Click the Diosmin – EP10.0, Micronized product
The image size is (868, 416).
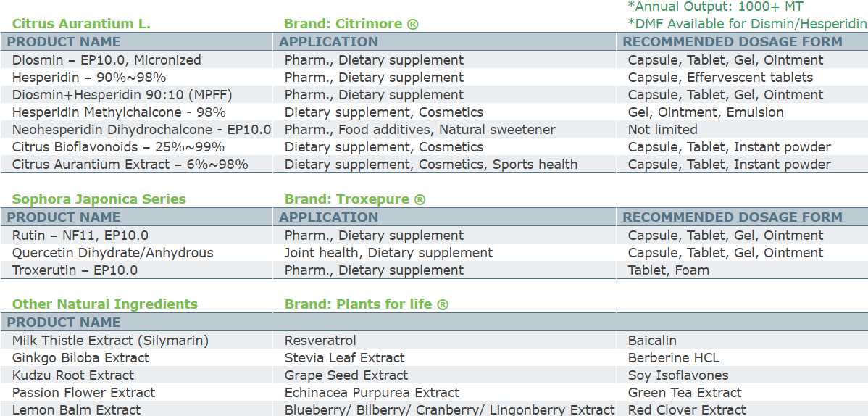pos(107,60)
